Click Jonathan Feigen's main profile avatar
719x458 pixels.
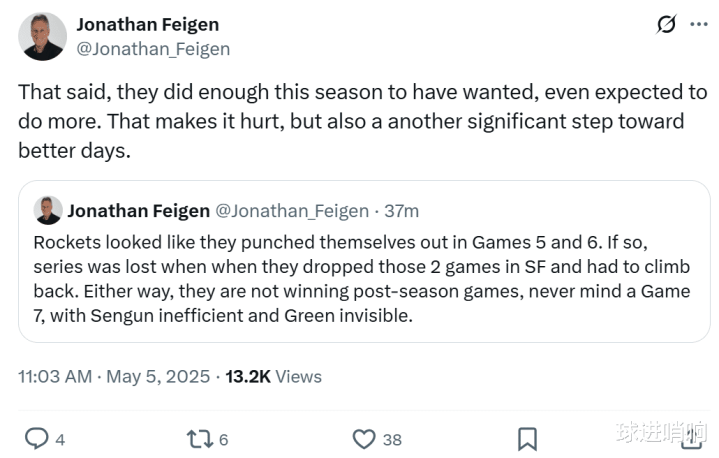tap(42, 36)
